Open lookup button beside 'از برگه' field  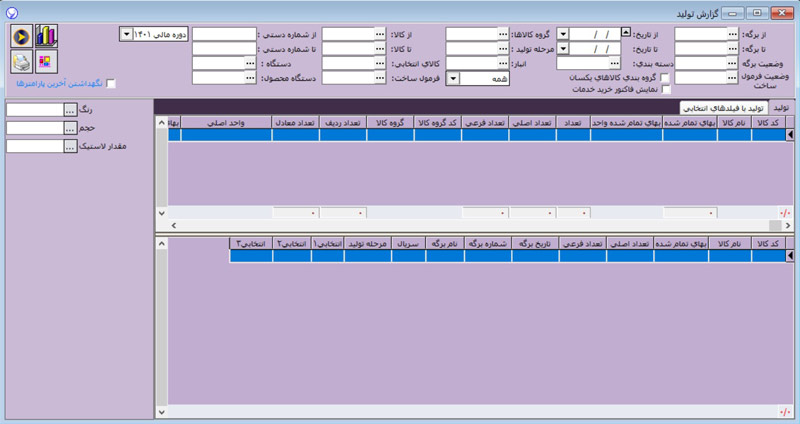pos(732,33)
